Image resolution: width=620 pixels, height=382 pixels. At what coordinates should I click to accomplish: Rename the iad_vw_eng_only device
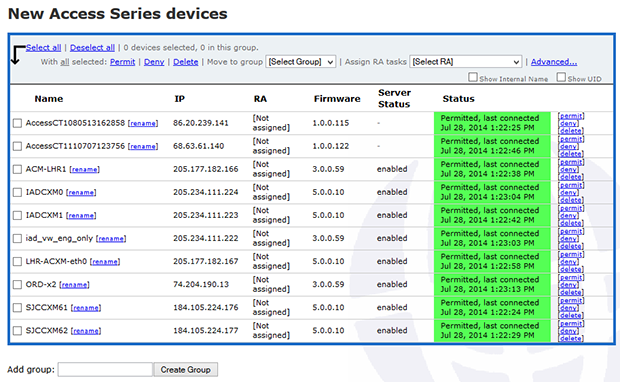point(111,239)
